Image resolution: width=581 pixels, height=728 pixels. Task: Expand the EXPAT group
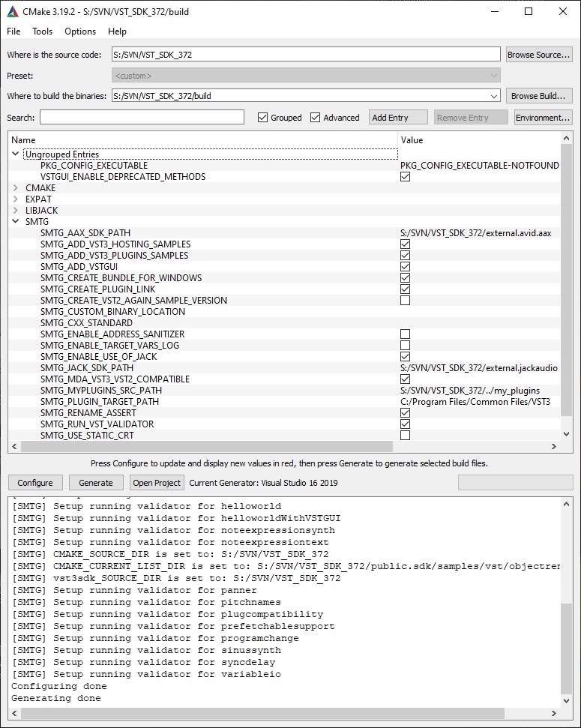[15, 199]
